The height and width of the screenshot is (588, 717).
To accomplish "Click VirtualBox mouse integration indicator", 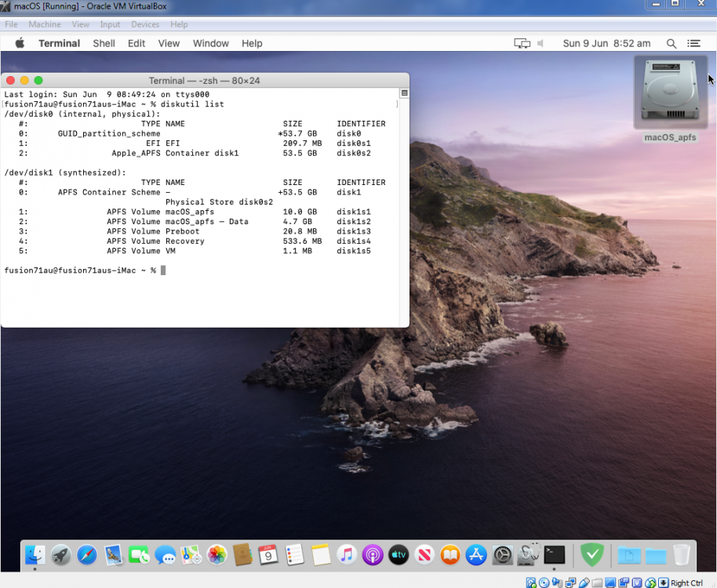I will coord(650,583).
